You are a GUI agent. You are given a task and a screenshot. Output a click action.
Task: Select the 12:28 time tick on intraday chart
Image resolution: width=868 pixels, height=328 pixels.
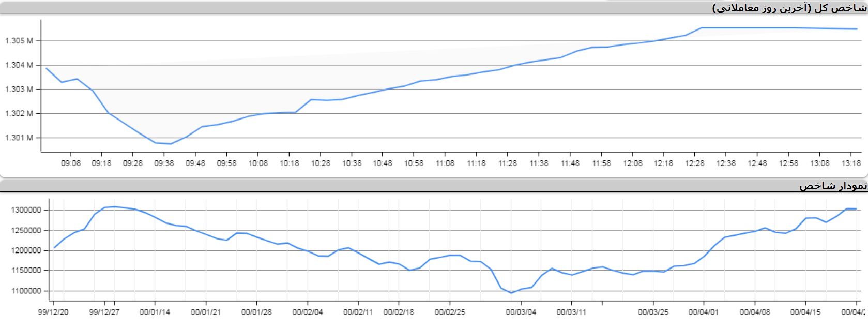coord(694,163)
